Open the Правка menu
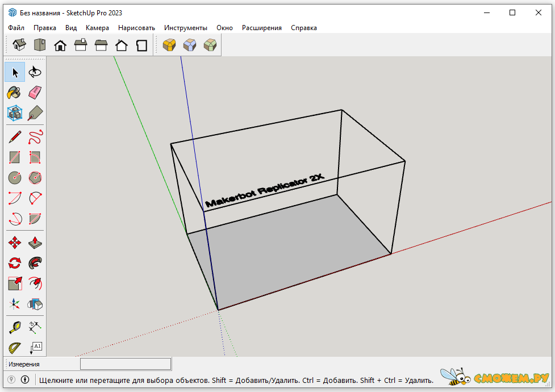The width and height of the screenshot is (555, 392). point(45,28)
